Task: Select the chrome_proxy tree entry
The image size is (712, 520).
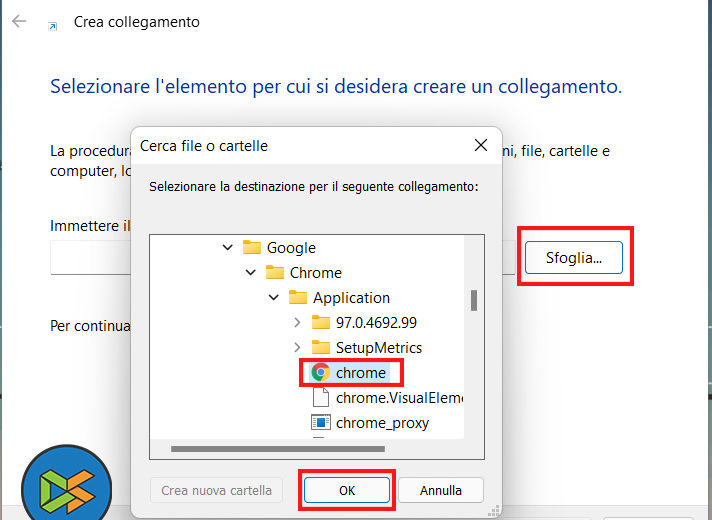Action: (382, 423)
